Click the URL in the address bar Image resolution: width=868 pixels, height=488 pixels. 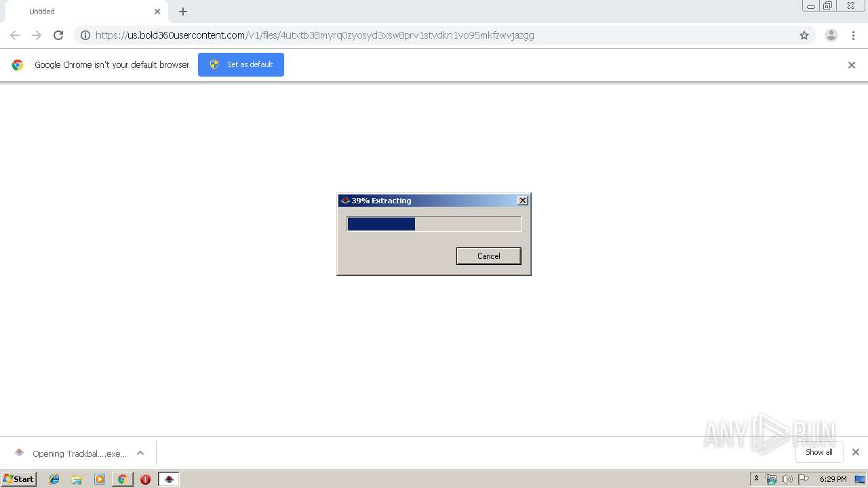click(315, 35)
